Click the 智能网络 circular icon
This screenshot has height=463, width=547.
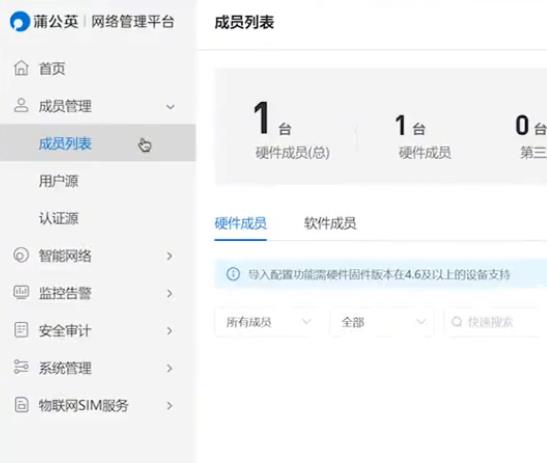(x=21, y=255)
